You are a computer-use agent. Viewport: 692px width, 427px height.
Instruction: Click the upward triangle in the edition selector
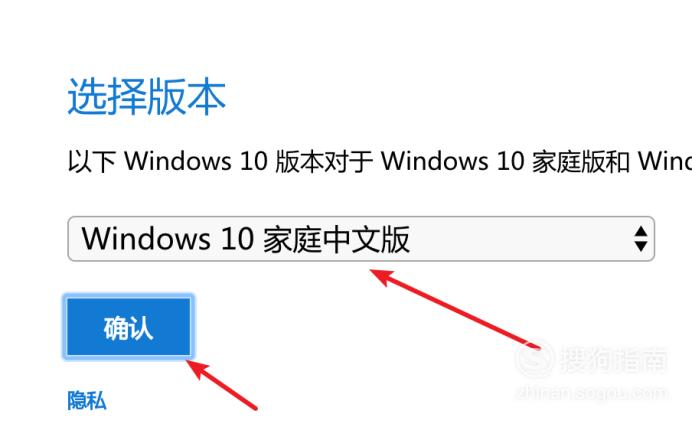point(640,232)
